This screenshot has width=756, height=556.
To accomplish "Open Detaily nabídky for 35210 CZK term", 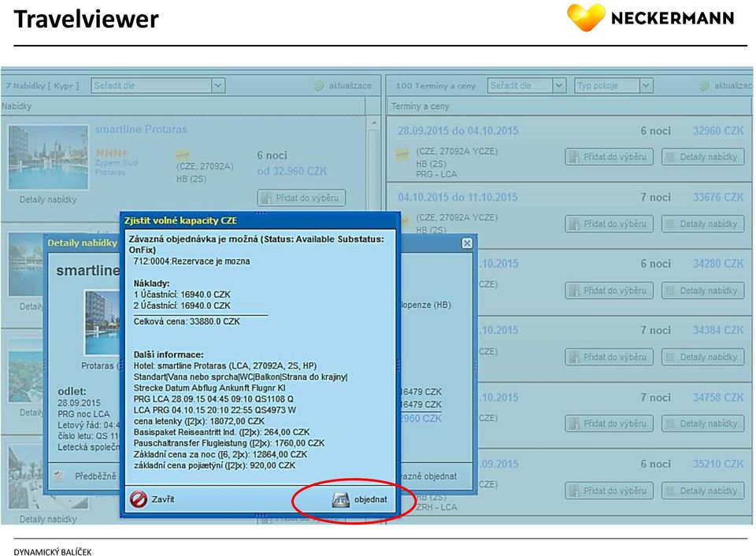I will click(703, 491).
